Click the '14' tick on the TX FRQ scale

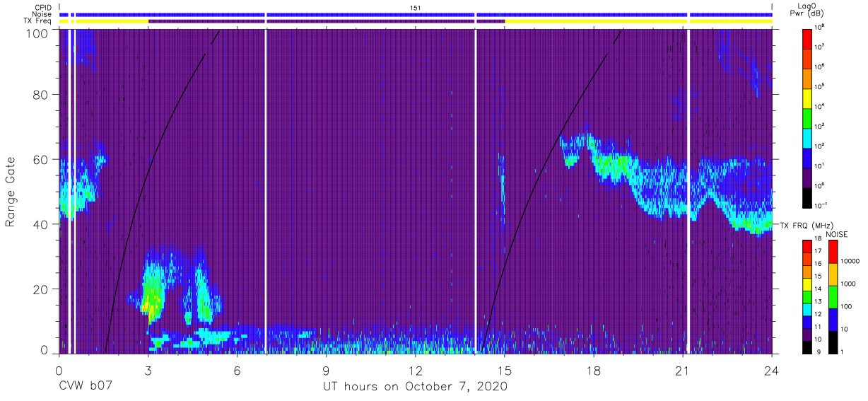click(x=819, y=289)
